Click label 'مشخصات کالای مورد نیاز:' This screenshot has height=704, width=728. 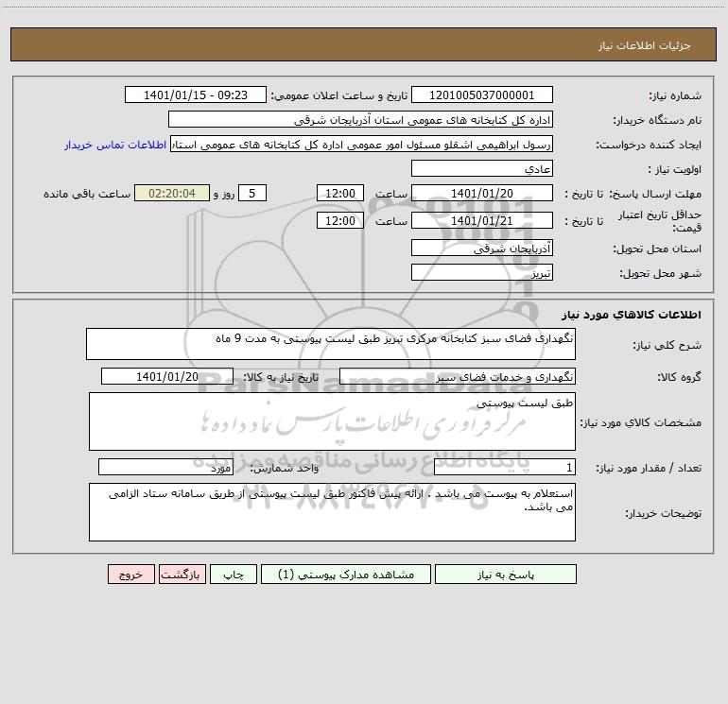641,422
